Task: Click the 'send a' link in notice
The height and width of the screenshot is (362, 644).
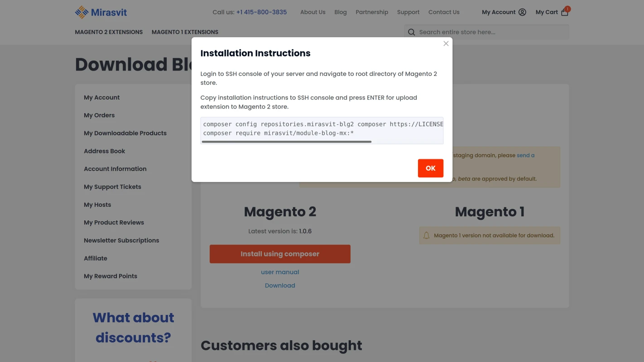Action: coord(525,155)
